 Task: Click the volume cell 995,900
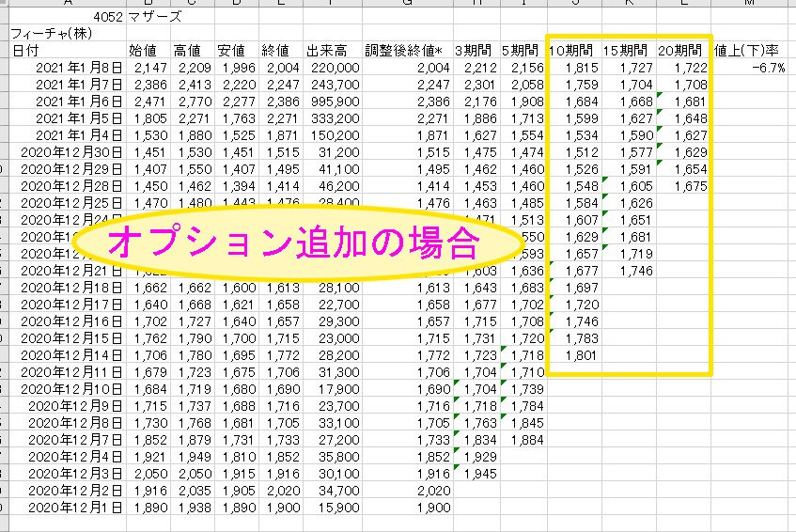(x=332, y=102)
